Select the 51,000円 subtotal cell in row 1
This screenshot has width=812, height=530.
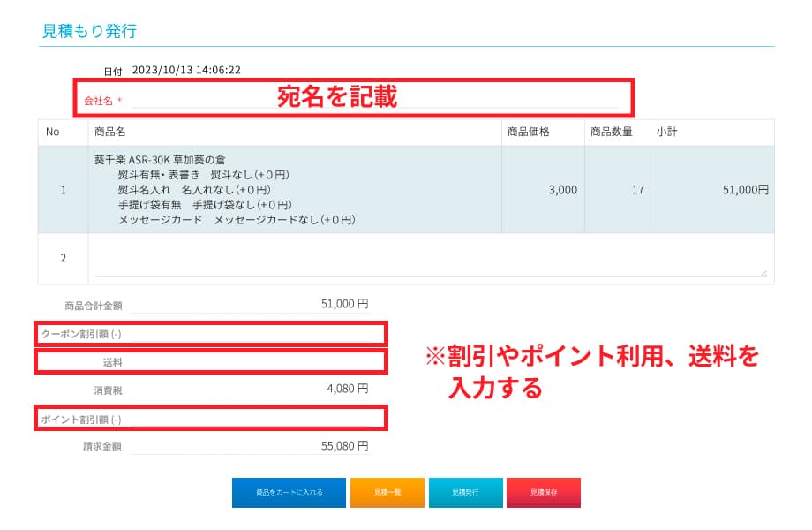click(x=711, y=189)
